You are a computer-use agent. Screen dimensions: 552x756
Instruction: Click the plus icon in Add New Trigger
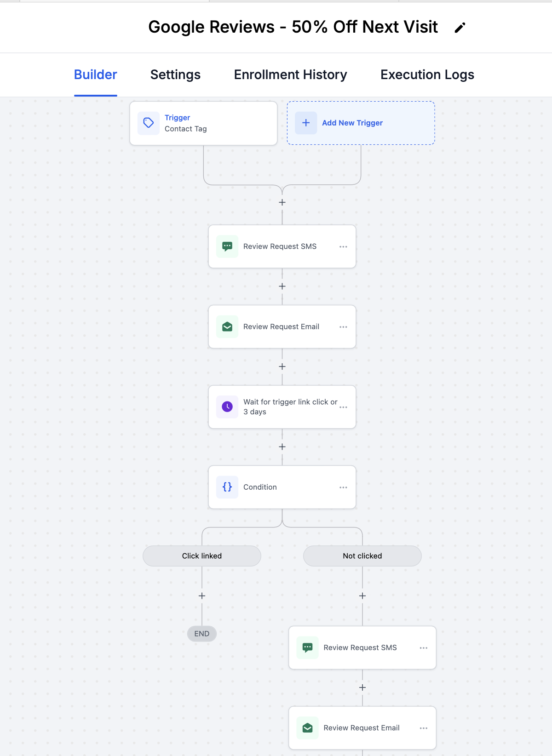[x=306, y=123]
